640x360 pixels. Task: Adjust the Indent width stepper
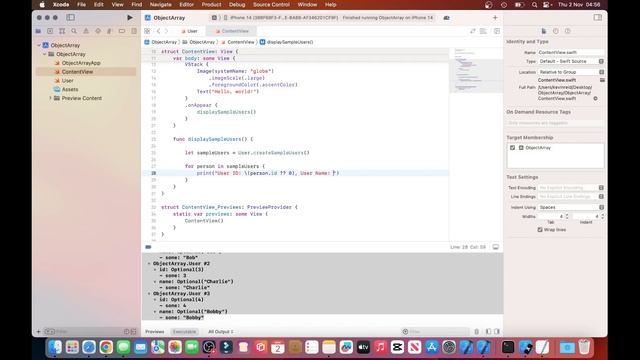[x=602, y=216]
